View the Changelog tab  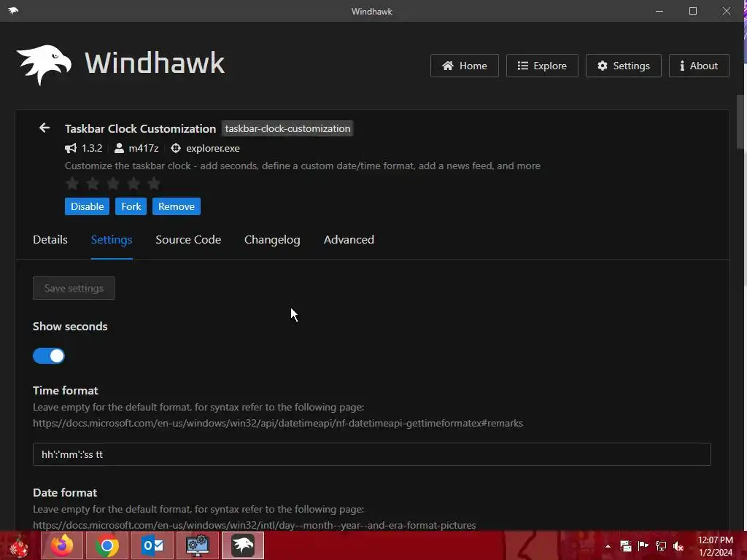coord(272,239)
